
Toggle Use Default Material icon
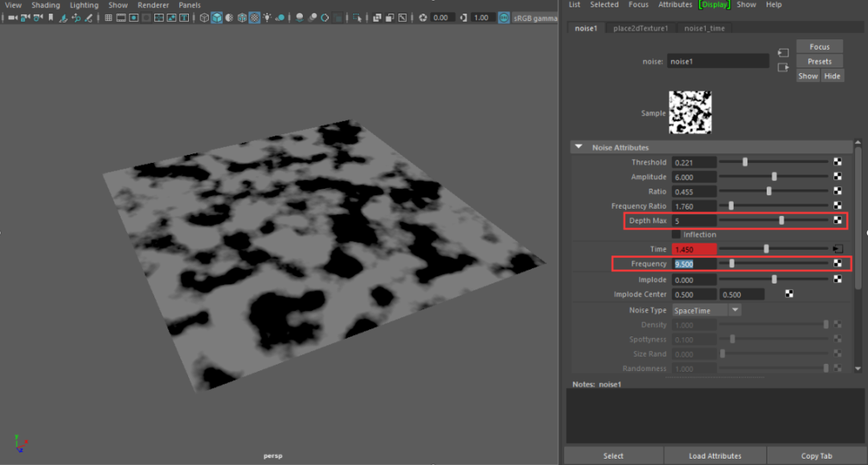point(230,18)
